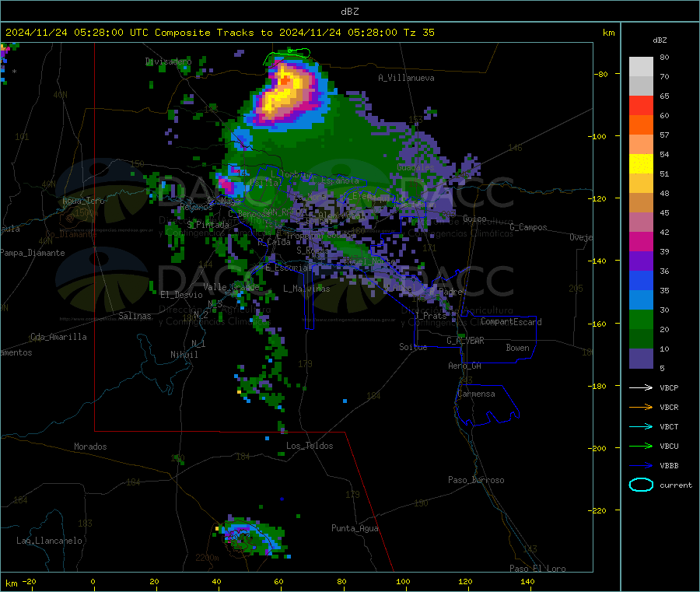Click the dBZ title at top

tap(349, 12)
